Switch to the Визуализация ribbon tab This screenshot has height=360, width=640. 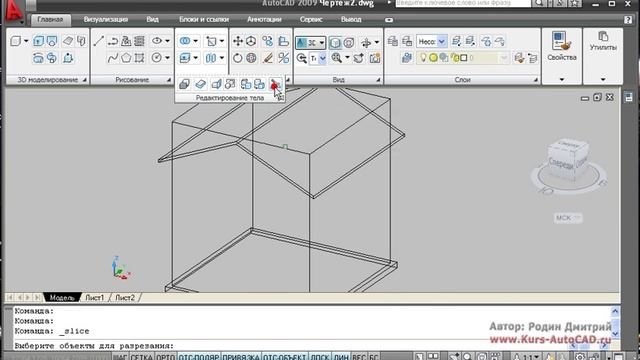tap(106, 19)
